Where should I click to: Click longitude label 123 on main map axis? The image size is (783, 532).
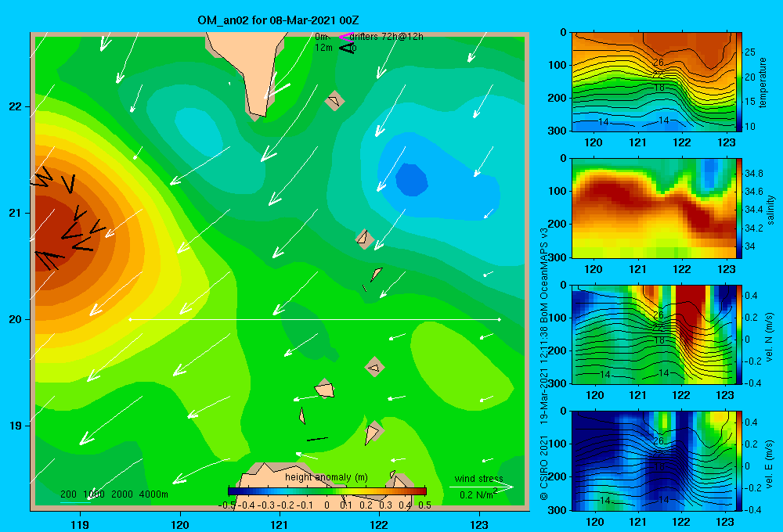pyautogui.click(x=479, y=524)
